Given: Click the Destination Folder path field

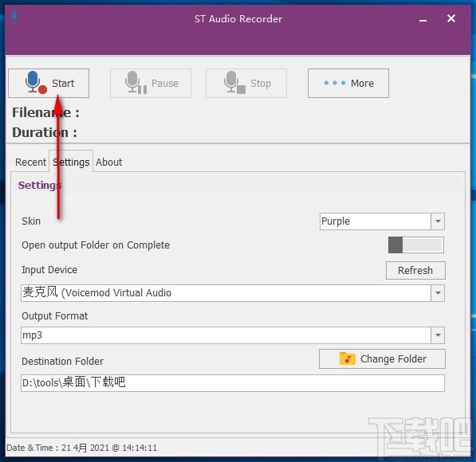Looking at the screenshot, I should point(233,383).
